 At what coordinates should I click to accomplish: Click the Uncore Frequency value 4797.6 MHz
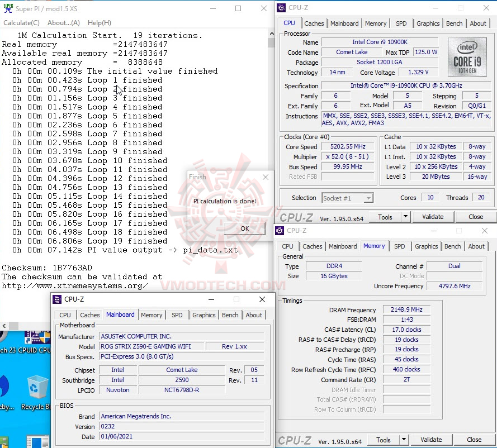tap(454, 286)
